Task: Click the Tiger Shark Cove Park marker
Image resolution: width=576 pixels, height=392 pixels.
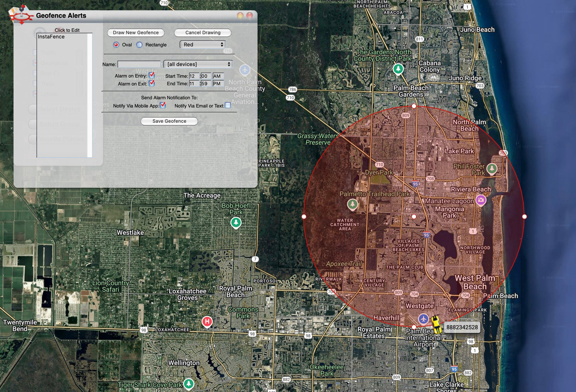Action: click(x=189, y=383)
